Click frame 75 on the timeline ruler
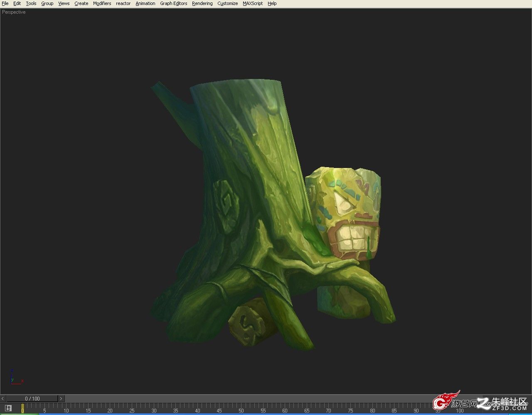Screen dimensions: 532x415 click(350, 410)
